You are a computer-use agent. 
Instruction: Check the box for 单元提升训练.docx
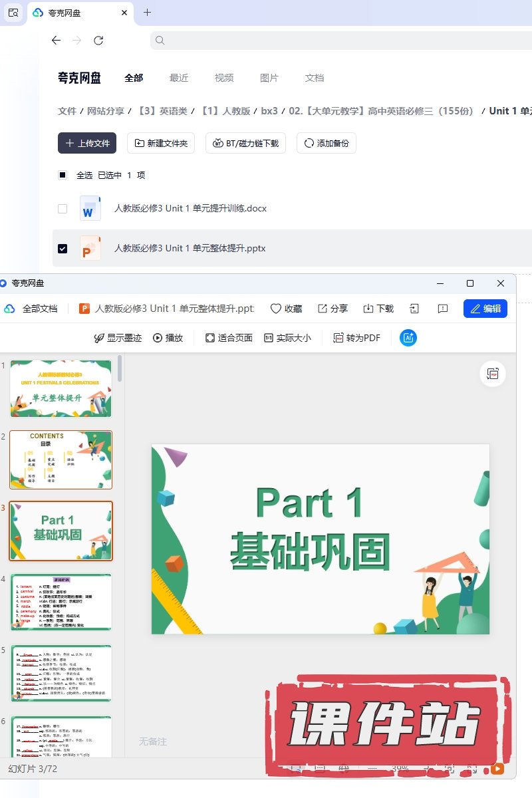(x=63, y=209)
